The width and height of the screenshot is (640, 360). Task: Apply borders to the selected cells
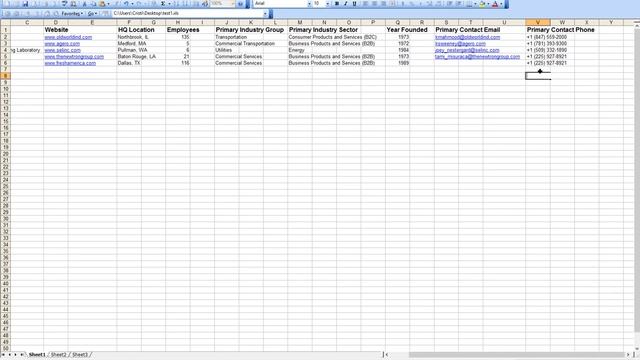point(469,4)
